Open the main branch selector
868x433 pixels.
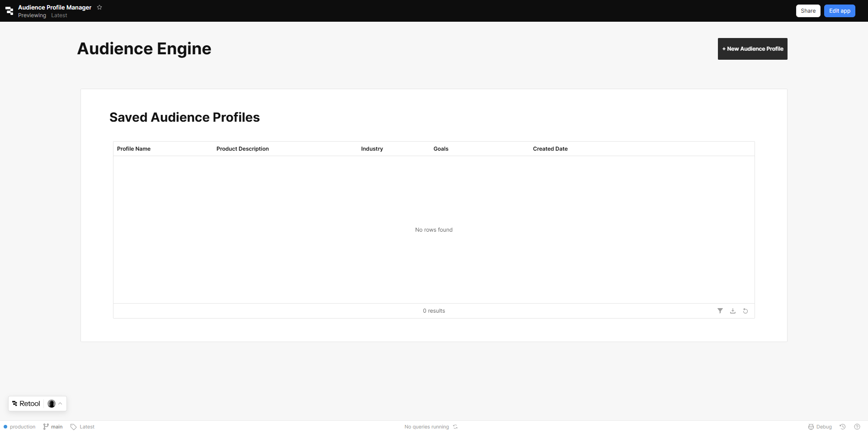(53, 427)
